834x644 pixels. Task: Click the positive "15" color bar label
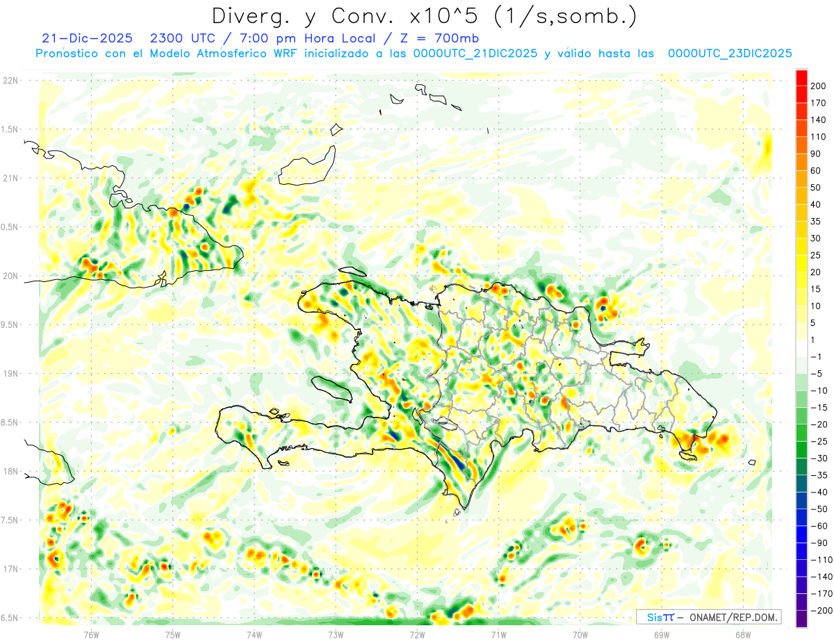(816, 289)
